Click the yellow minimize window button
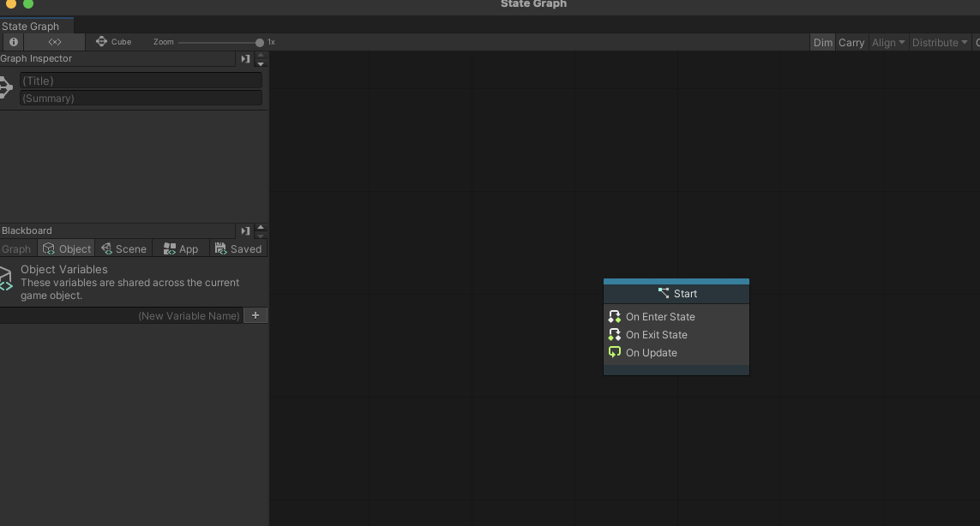 (x=11, y=3)
